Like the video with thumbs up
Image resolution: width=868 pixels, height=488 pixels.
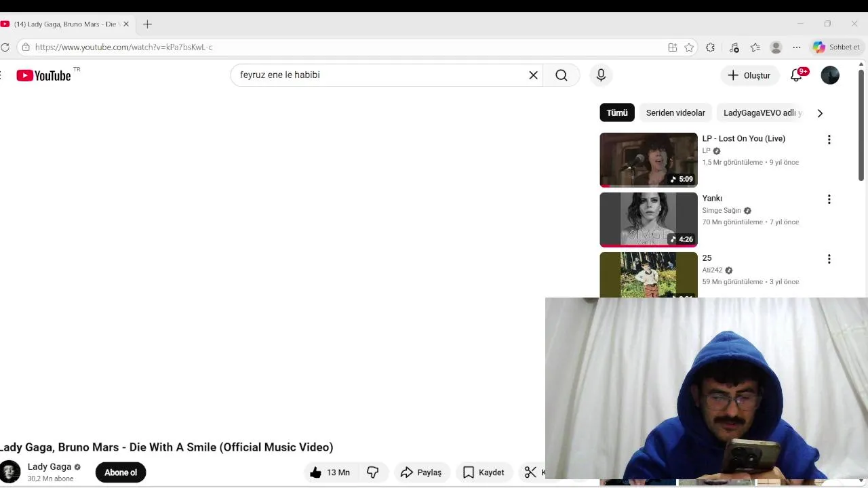point(330,472)
